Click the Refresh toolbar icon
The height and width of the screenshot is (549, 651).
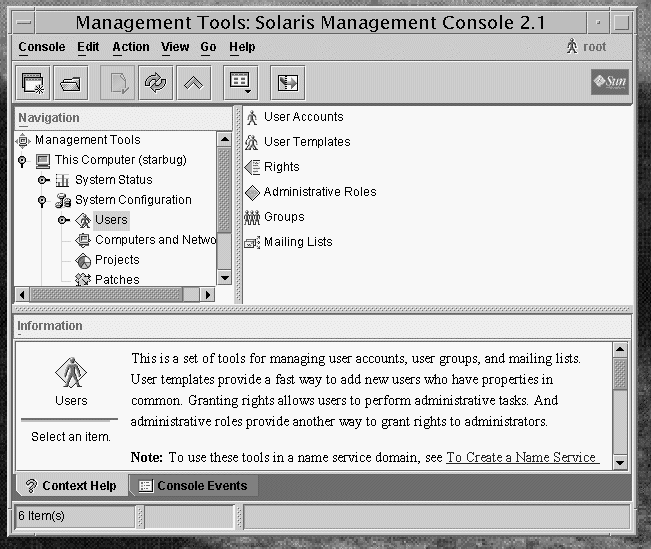(x=156, y=83)
